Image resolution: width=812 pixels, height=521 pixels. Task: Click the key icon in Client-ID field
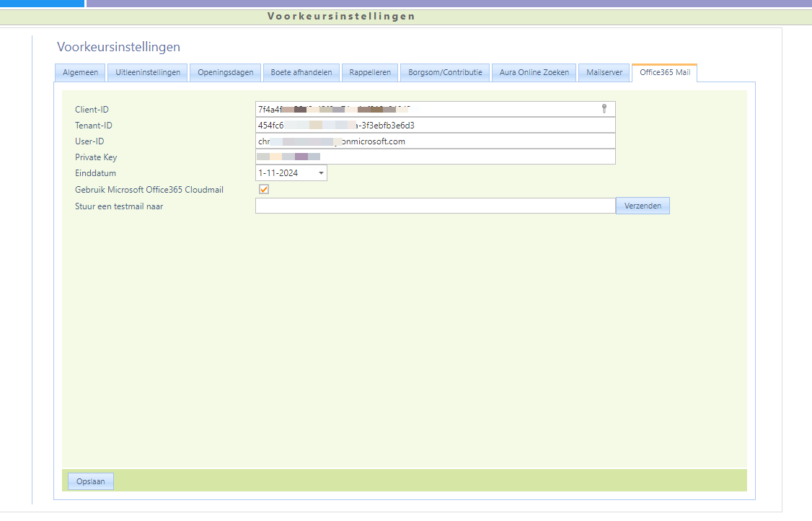(604, 109)
